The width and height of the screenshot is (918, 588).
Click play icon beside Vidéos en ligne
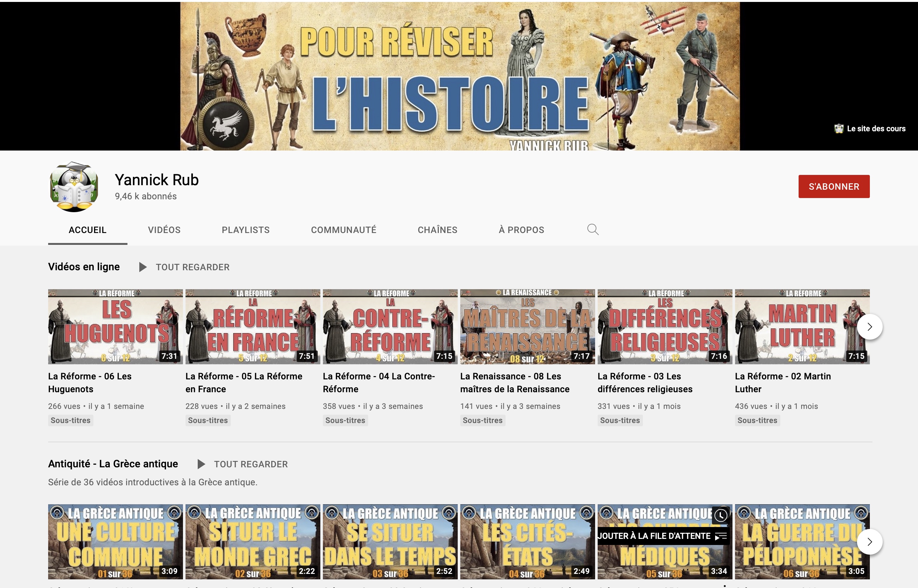click(143, 267)
